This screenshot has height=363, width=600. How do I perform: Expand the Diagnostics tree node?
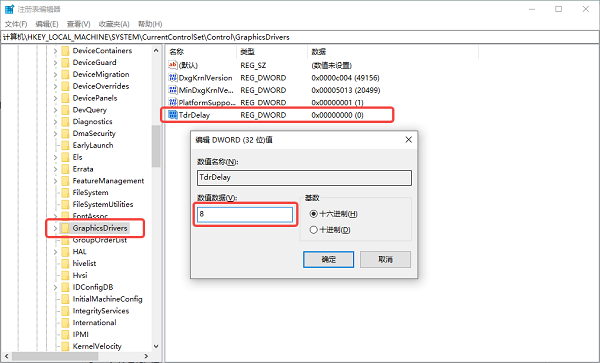[55, 122]
